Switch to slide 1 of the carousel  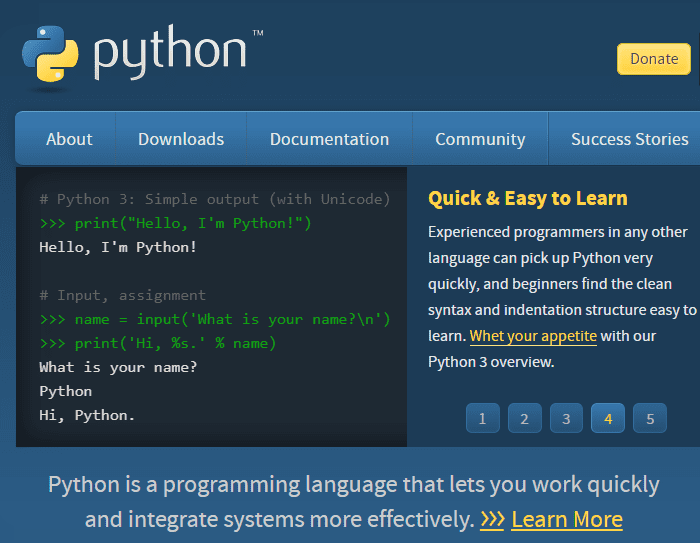483,418
